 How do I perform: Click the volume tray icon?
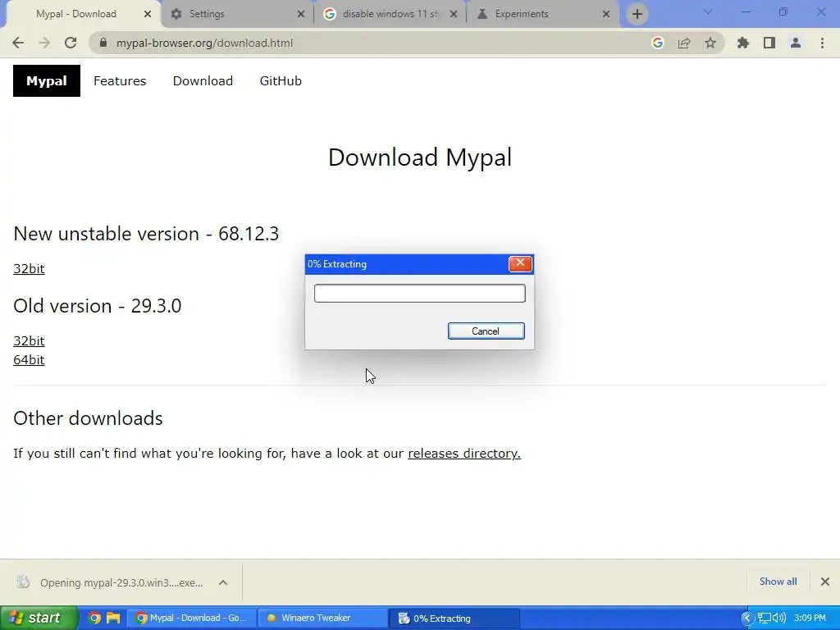[779, 619]
